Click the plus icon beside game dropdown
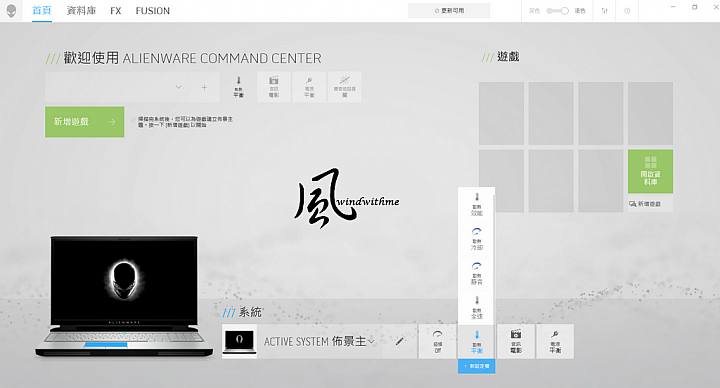Viewport: 720px width, 388px height. [x=204, y=87]
